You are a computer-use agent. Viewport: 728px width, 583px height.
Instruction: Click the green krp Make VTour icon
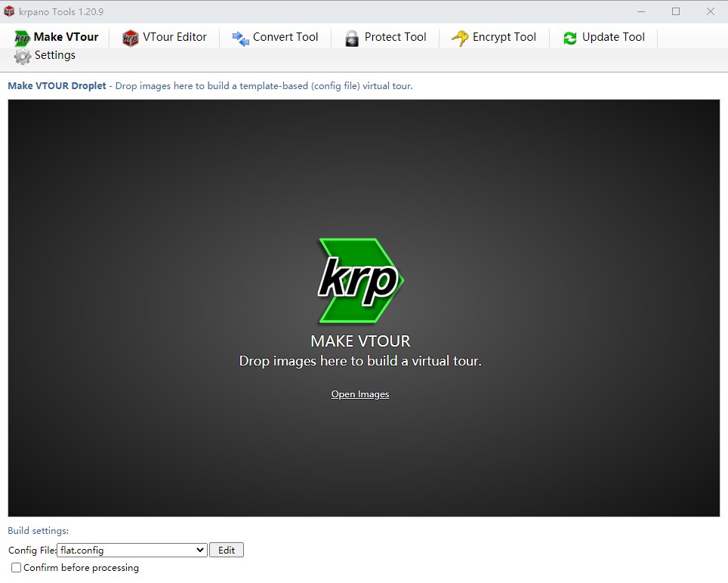tap(22, 38)
